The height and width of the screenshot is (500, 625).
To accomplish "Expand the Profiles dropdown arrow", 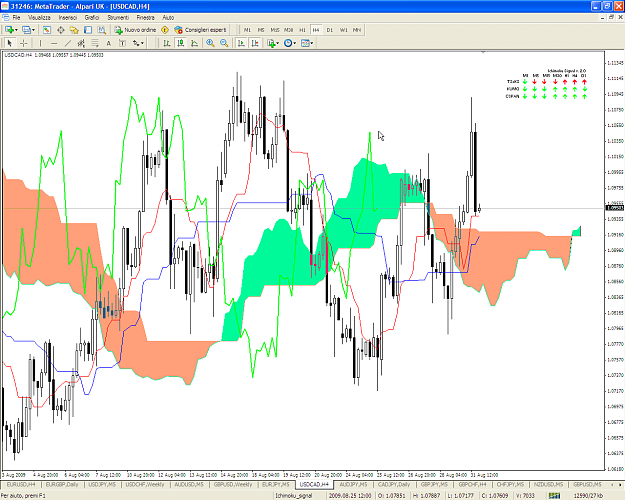I will [x=33, y=30].
